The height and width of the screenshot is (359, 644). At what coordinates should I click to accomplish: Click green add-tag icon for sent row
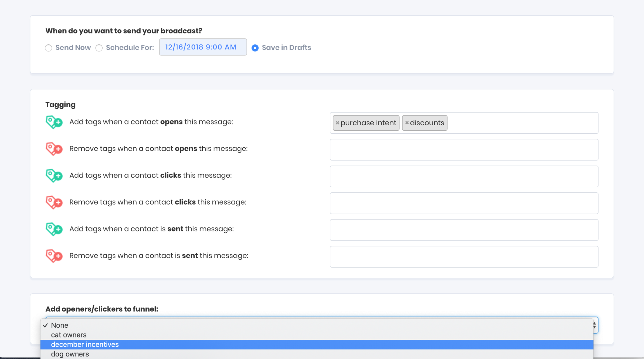click(54, 229)
